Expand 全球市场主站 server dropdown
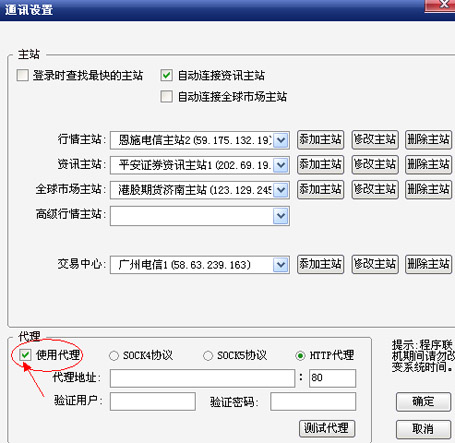This screenshot has width=455, height=443. pos(281,190)
